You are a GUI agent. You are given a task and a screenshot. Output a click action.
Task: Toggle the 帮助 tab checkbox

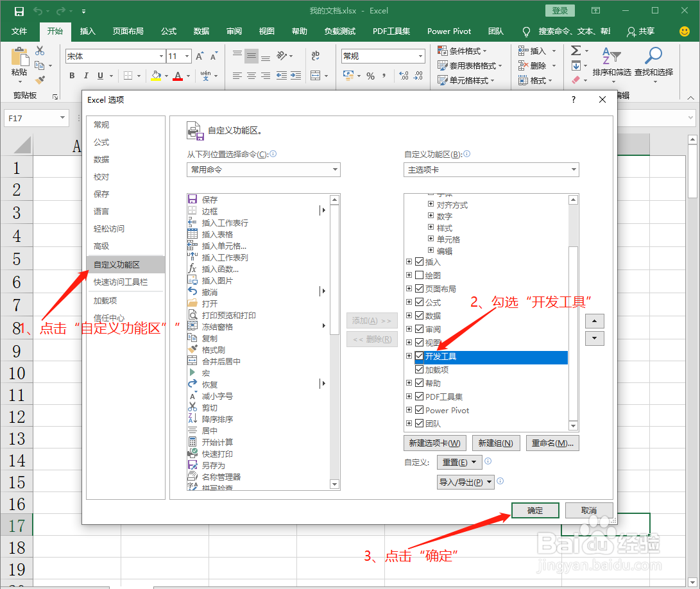pos(419,382)
